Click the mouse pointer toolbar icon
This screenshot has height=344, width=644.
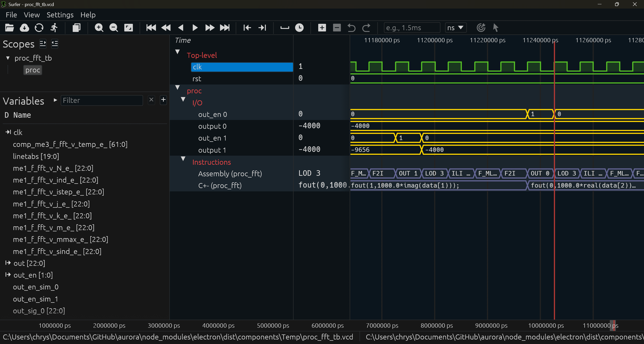point(496,28)
